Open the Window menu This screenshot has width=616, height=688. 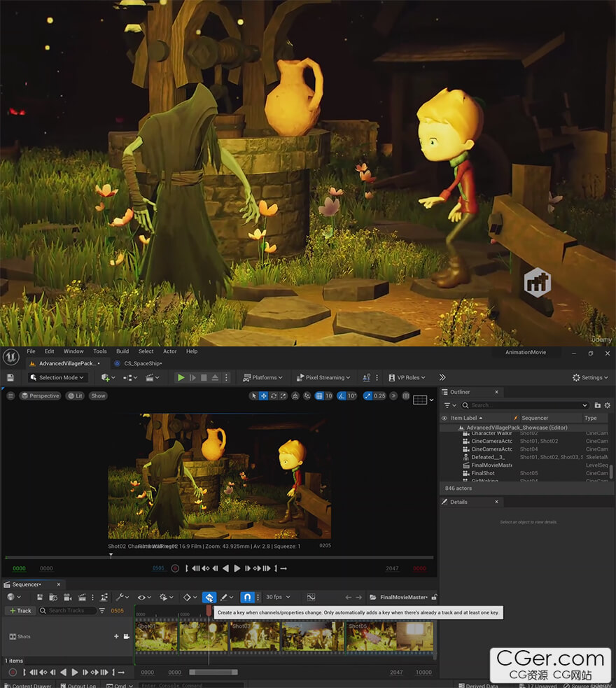(x=73, y=351)
